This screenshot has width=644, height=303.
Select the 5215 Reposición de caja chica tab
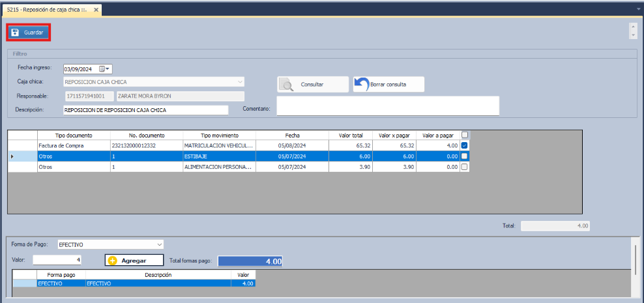[46, 10]
